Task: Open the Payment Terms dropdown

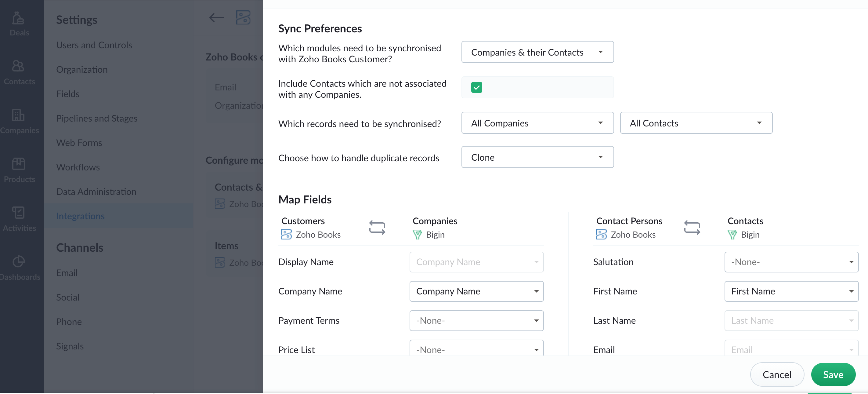Action: [x=476, y=320]
